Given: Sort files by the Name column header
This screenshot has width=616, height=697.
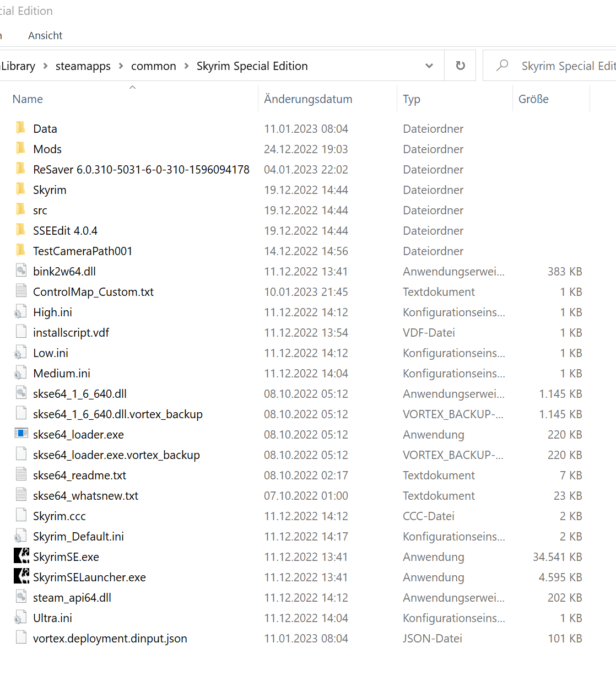Looking at the screenshot, I should click(x=28, y=99).
